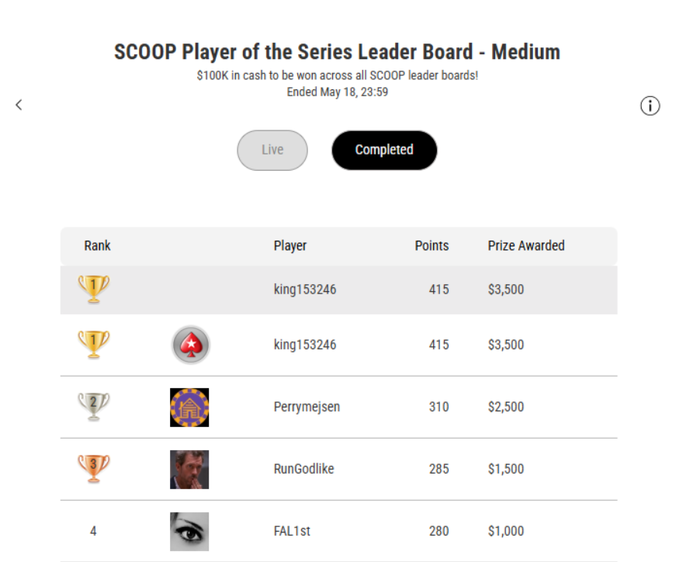Screen dimensions: 700x562
Task: Go back using the left chevron arrow
Action: click(x=19, y=105)
